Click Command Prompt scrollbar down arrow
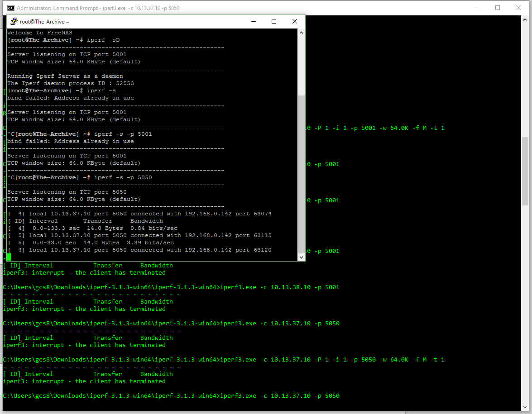The height and width of the screenshot is (414, 532). (x=525, y=407)
